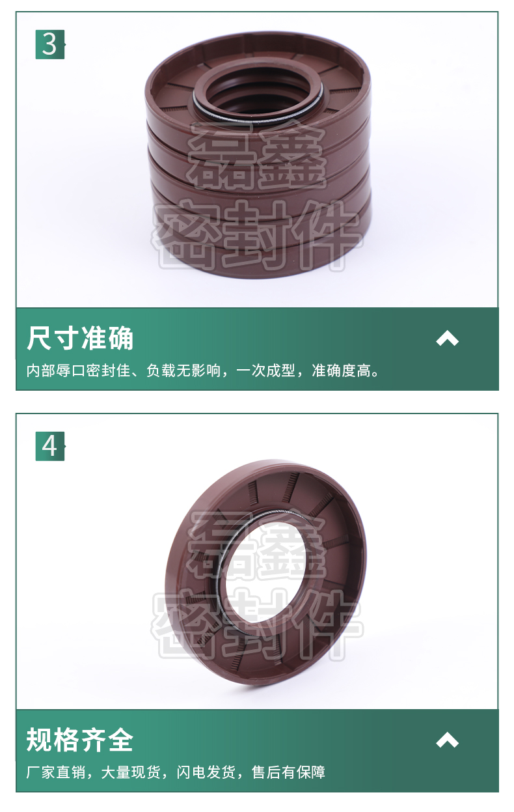Click the up chevron beside 尺寸准确
This screenshot has width=514, height=812.
[448, 339]
